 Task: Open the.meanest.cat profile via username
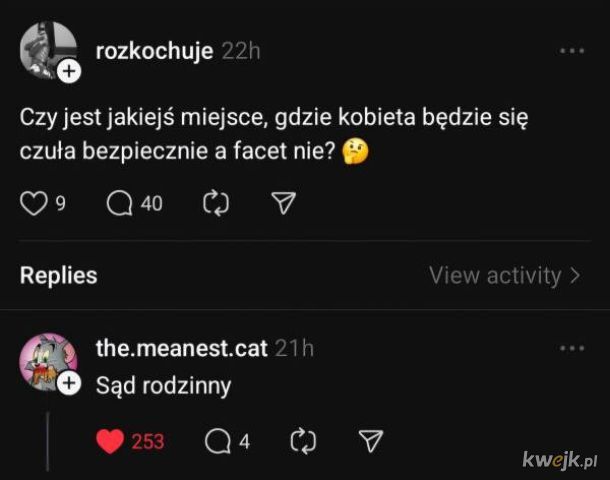181,348
